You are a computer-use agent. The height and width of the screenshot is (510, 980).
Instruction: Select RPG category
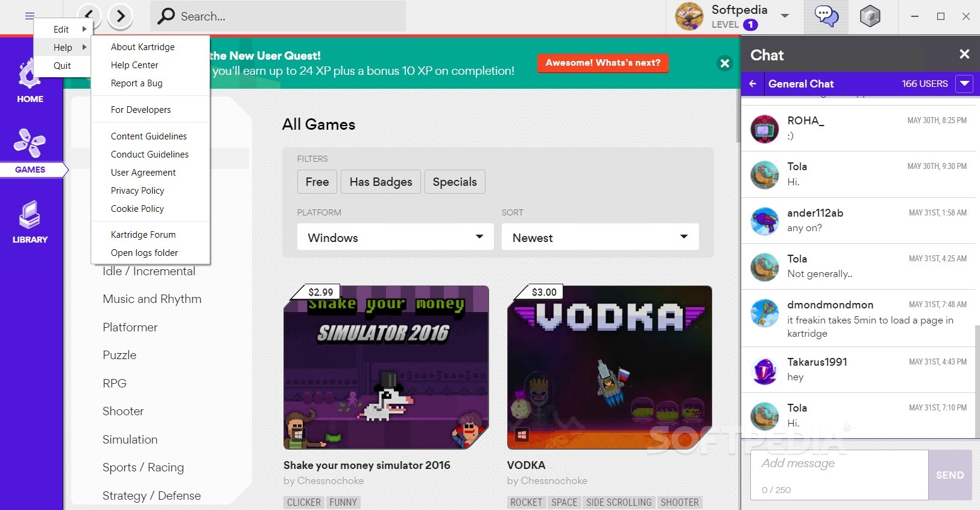click(115, 383)
